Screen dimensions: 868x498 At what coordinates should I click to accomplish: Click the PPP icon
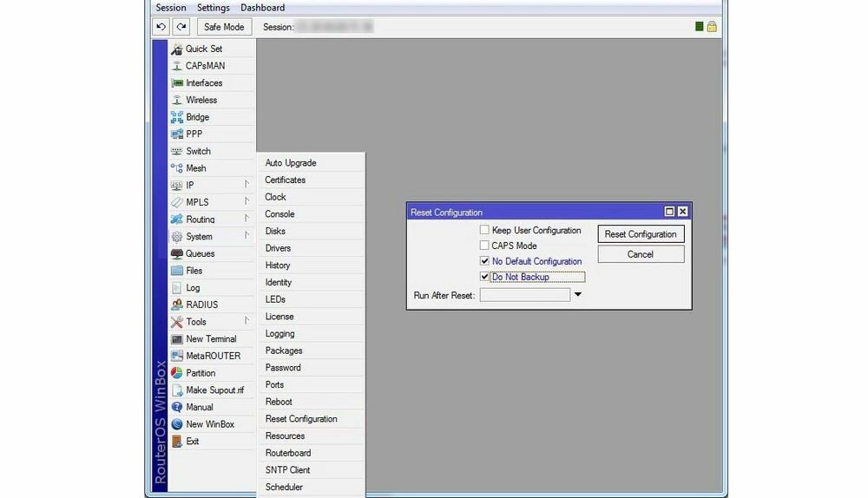(x=176, y=134)
